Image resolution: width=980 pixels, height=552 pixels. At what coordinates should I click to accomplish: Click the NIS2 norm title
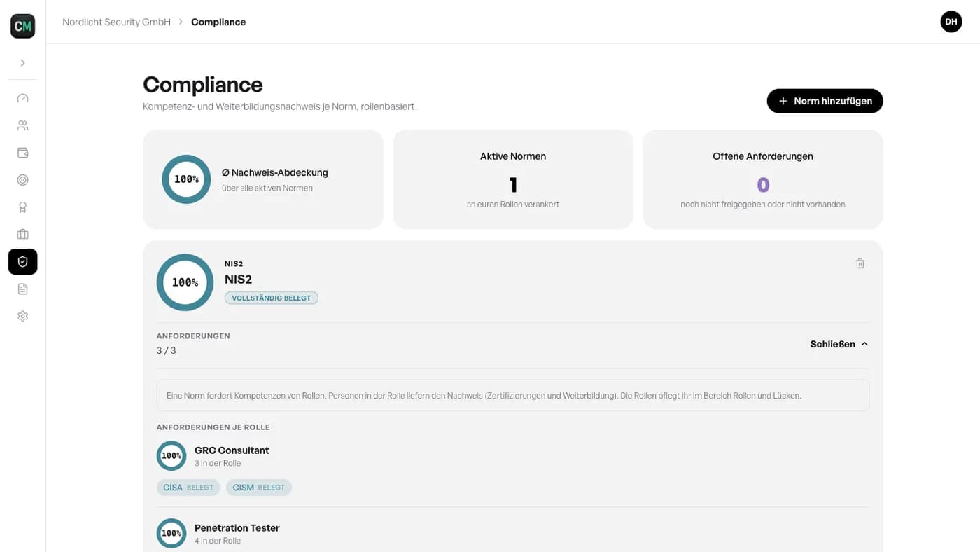point(238,279)
